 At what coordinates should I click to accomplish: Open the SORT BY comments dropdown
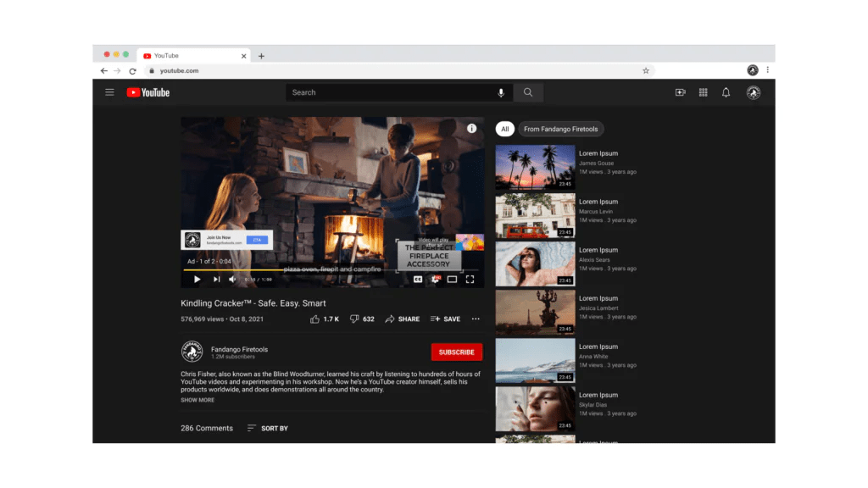pyautogui.click(x=267, y=428)
